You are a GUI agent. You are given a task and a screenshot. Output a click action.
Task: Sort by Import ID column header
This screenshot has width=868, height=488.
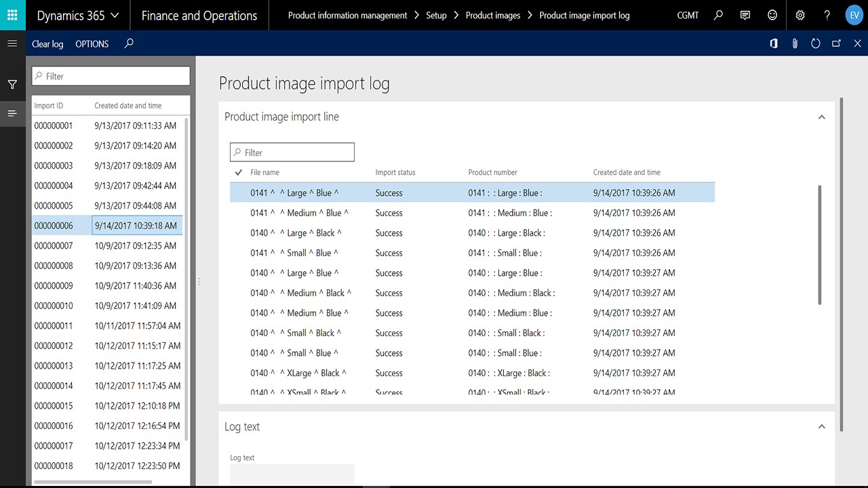point(49,106)
